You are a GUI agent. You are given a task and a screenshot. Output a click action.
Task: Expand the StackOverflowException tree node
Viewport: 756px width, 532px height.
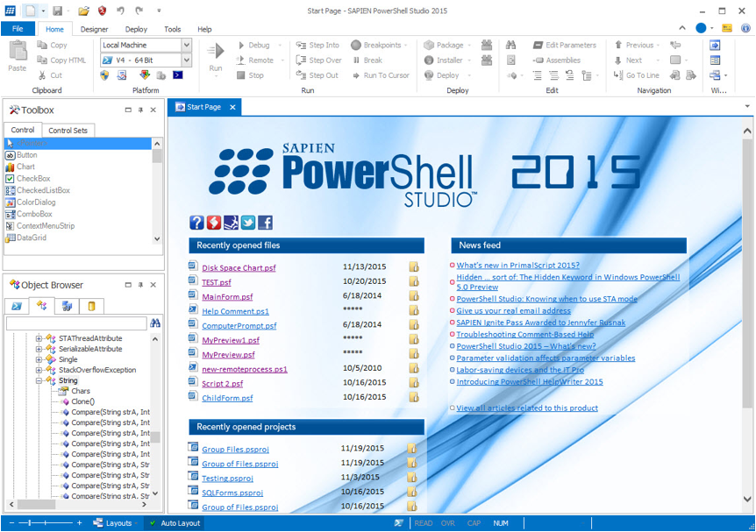[x=39, y=370]
